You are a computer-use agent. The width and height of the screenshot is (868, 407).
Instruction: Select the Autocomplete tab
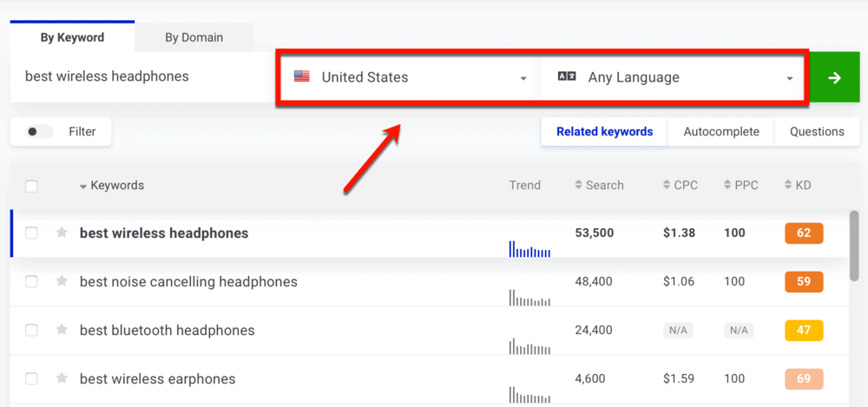(721, 132)
